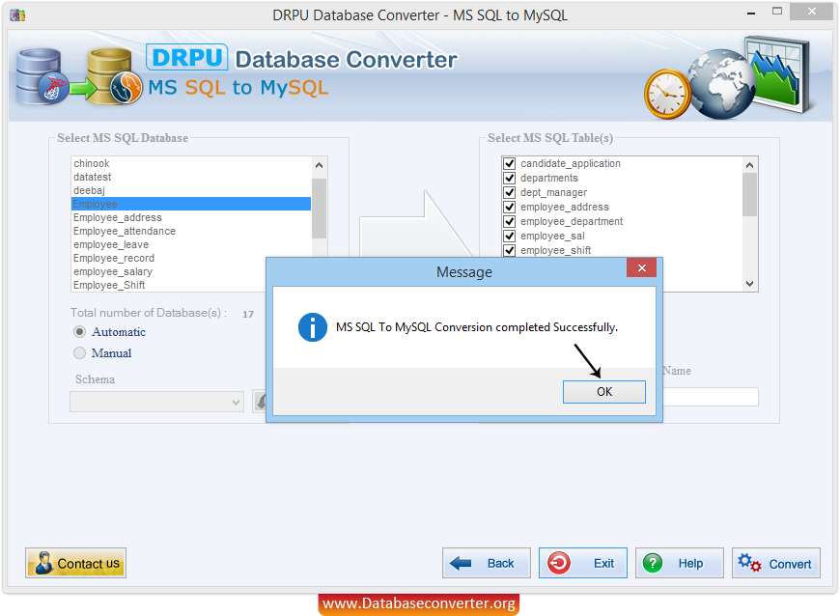This screenshot has height=616, width=840.
Task: Select the datatest database
Action: click(191, 177)
